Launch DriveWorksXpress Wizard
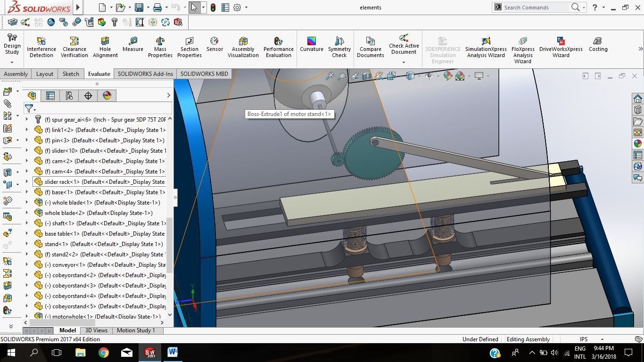Viewport: 644px width, 362px height. [x=561, y=47]
